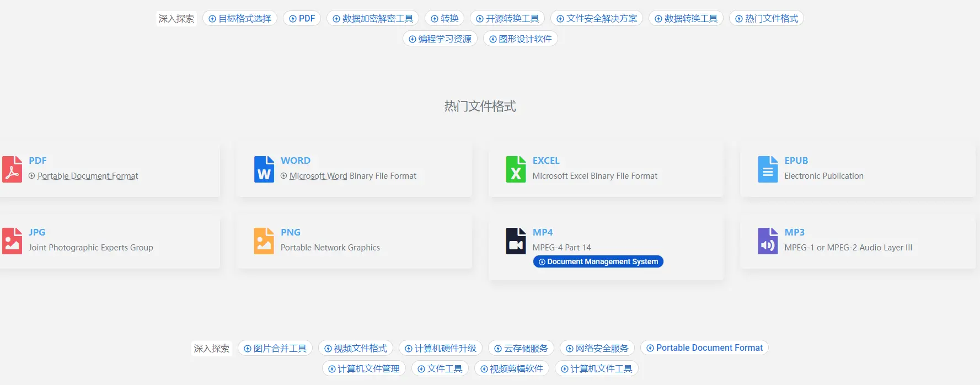Click the red JPG image icon
Screen dimensions: 980x385
point(12,241)
